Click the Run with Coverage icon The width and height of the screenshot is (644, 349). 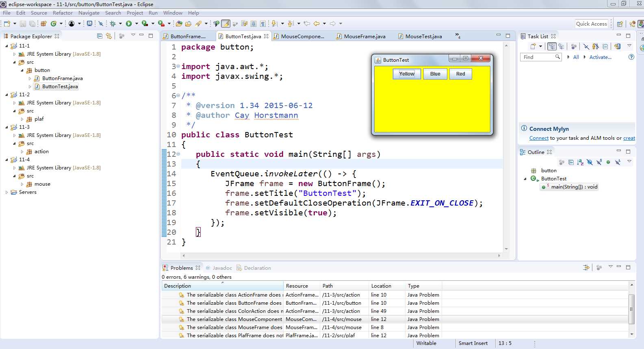(x=145, y=24)
